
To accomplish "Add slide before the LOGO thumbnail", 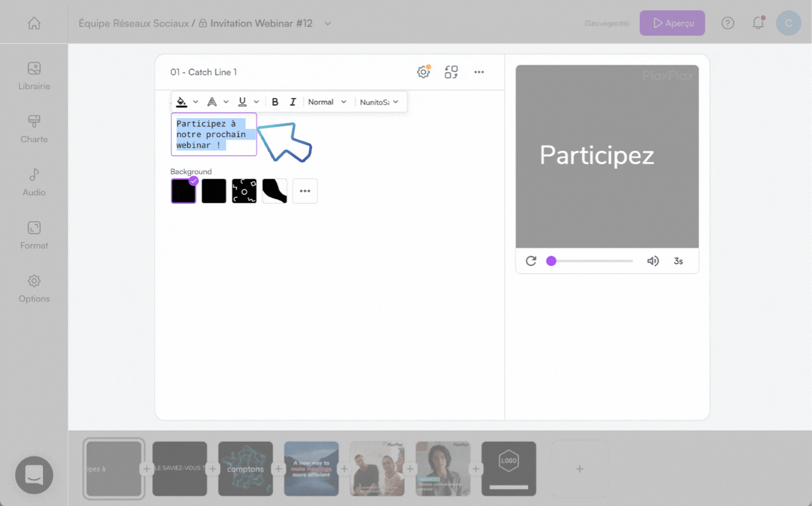I will click(476, 469).
